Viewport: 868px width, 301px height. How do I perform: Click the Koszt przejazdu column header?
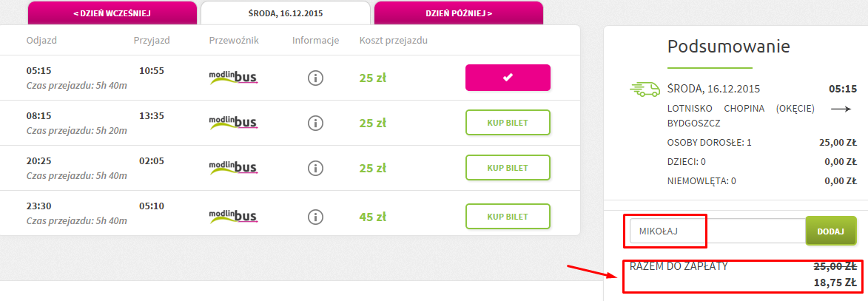[x=393, y=41]
